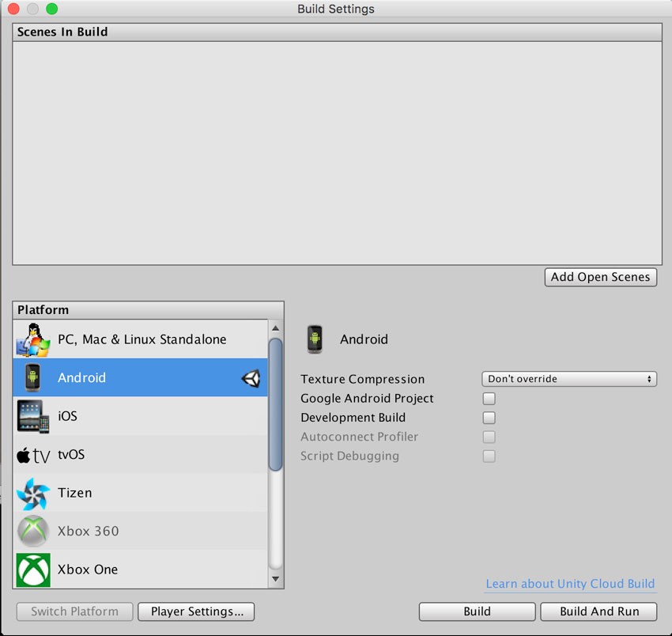Click the Switch Platform button
This screenshot has height=636, width=672.
[x=74, y=611]
